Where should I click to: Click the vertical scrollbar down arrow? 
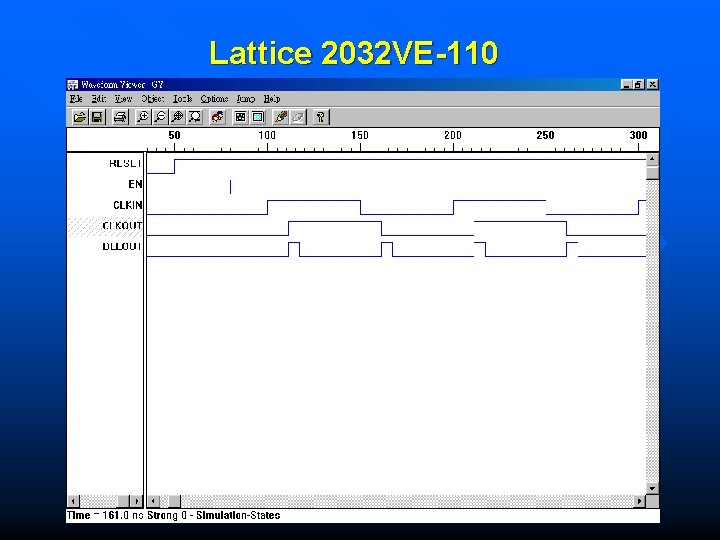[x=652, y=488]
